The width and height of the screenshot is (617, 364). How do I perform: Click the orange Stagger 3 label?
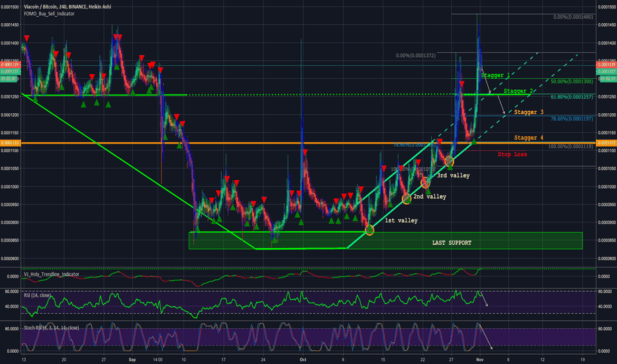point(529,112)
